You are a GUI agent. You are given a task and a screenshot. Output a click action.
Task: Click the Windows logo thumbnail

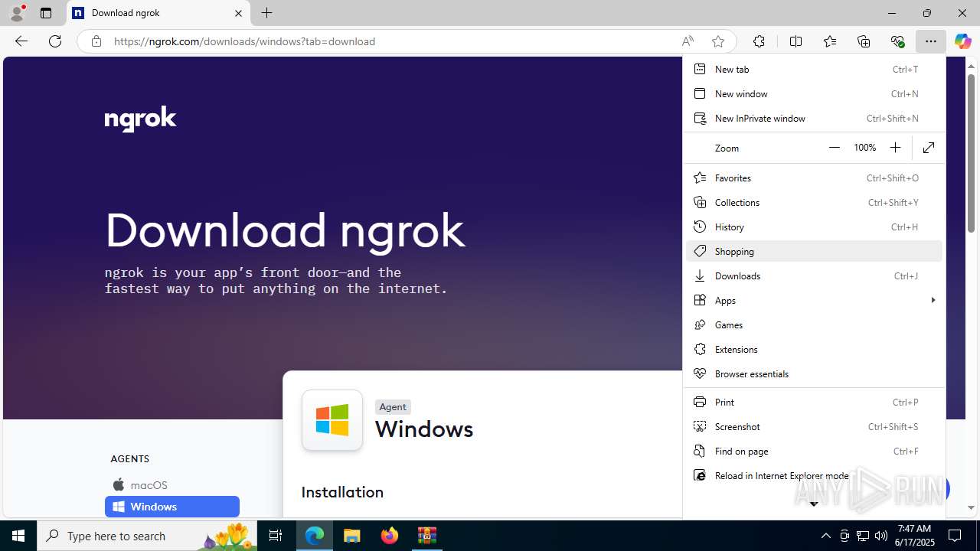pos(332,420)
